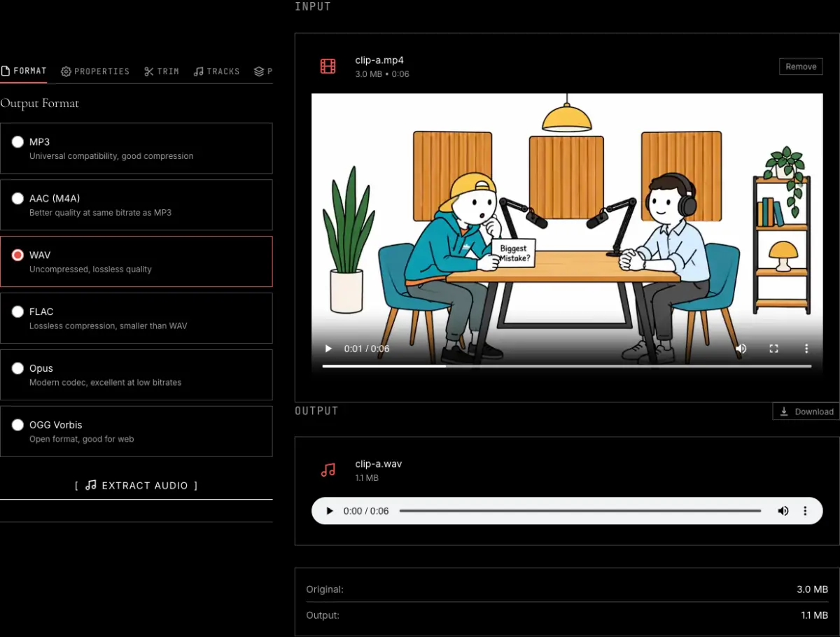Seek within the video progress bar
Screen dimensions: 840x637
pos(567,365)
